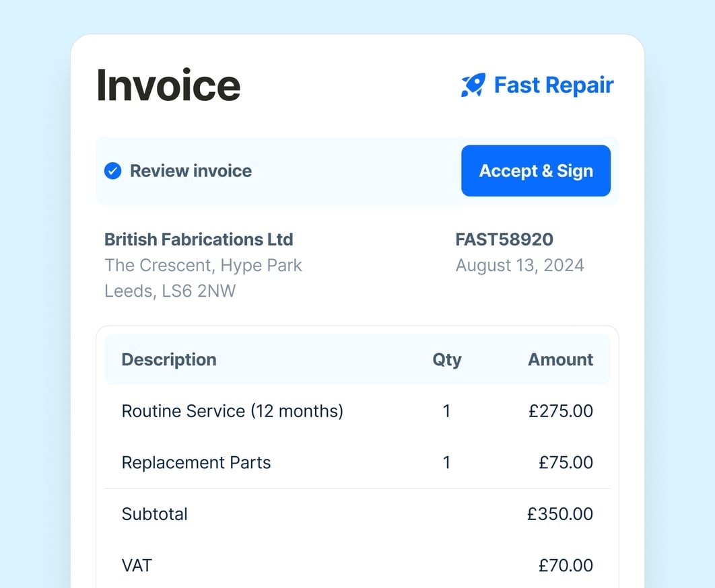Click the Description column header
715x588 pixels.
click(x=169, y=359)
